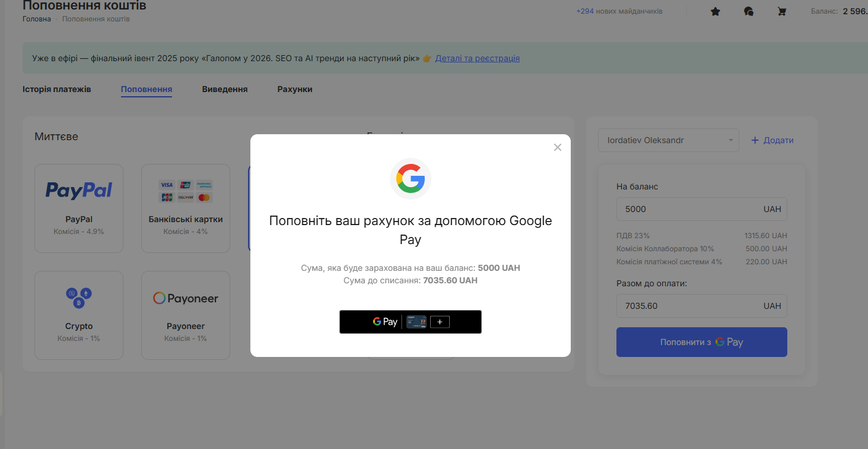Choose the Payoneer payment method card
This screenshot has height=449, width=868.
pos(186,315)
